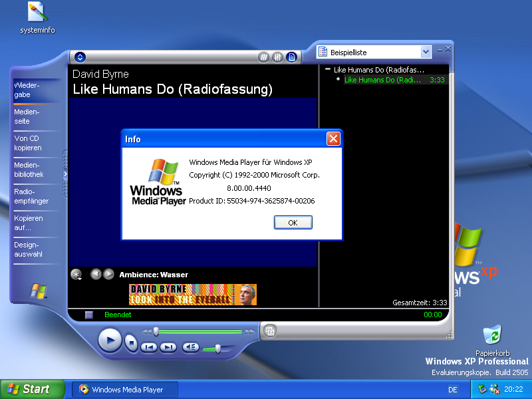532x399 pixels.
Task: Click the Windows logo in player sidebar
Action: 39,291
